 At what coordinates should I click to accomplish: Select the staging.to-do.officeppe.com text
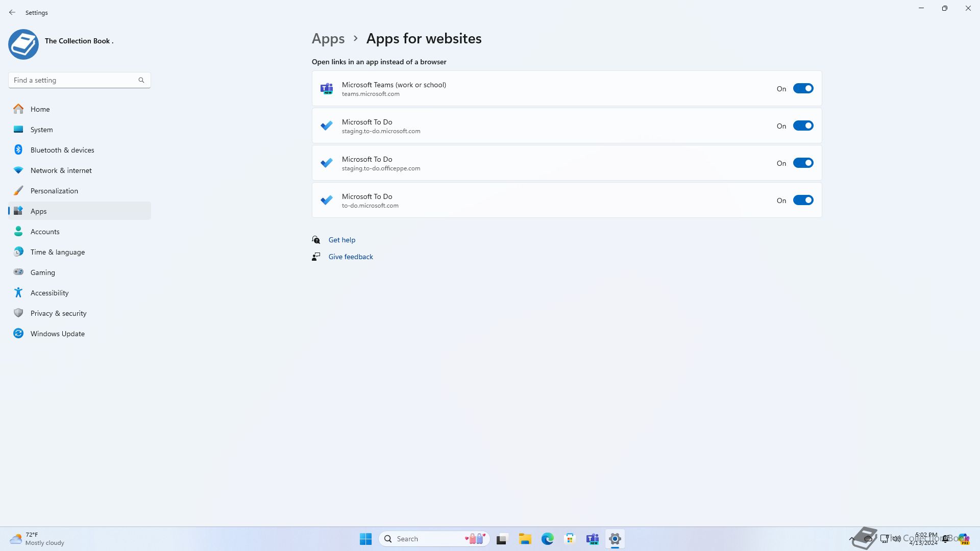pyautogui.click(x=381, y=168)
